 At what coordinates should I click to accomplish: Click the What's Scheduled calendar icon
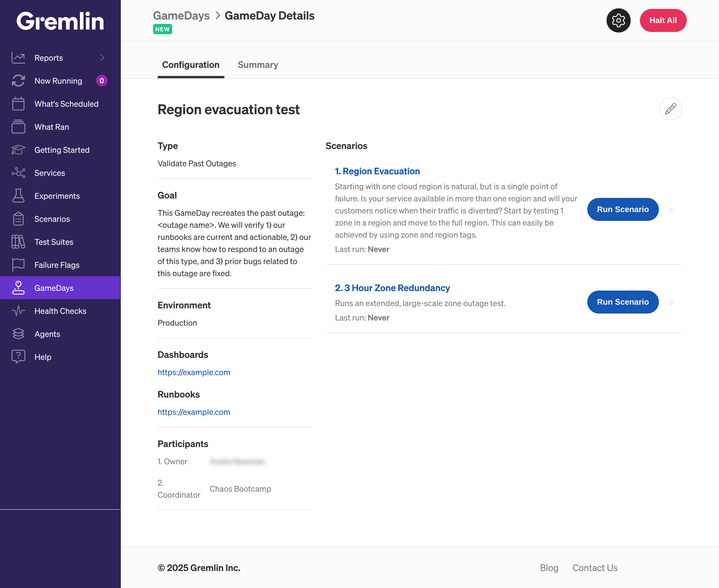(x=18, y=104)
